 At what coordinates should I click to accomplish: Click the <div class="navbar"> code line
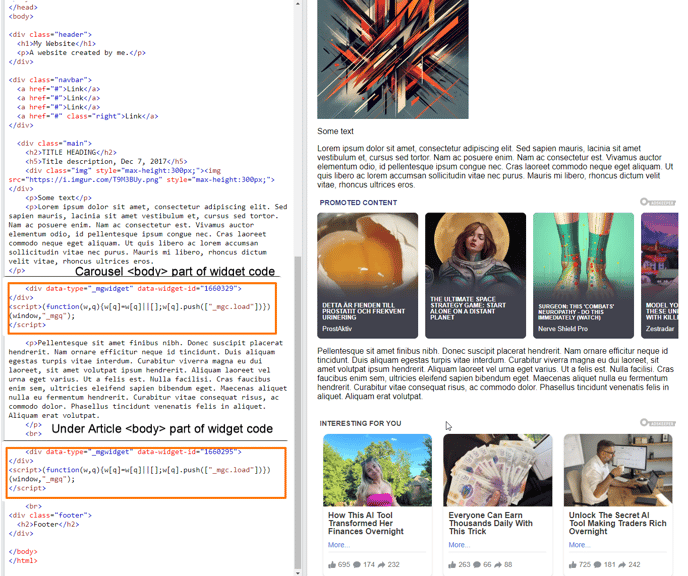click(50, 80)
